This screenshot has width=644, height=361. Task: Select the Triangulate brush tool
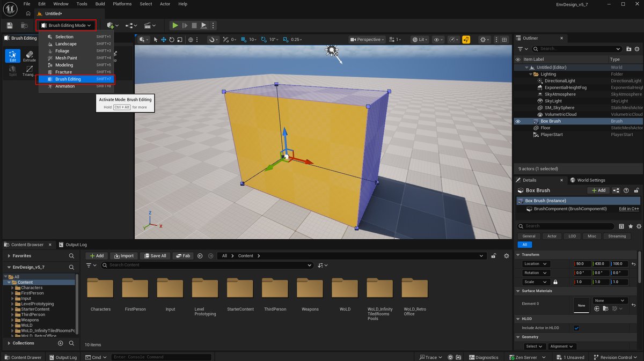tap(28, 71)
